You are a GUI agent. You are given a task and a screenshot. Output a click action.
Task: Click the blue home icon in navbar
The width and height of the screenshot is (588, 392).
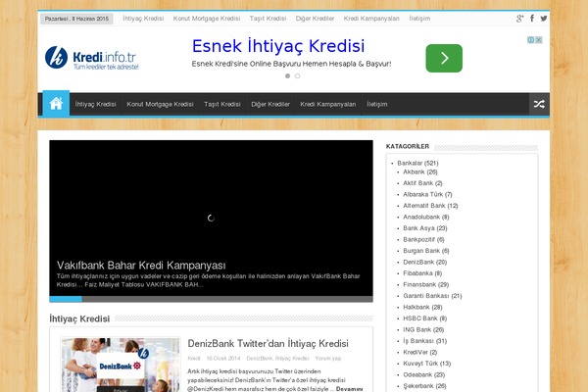pos(56,104)
